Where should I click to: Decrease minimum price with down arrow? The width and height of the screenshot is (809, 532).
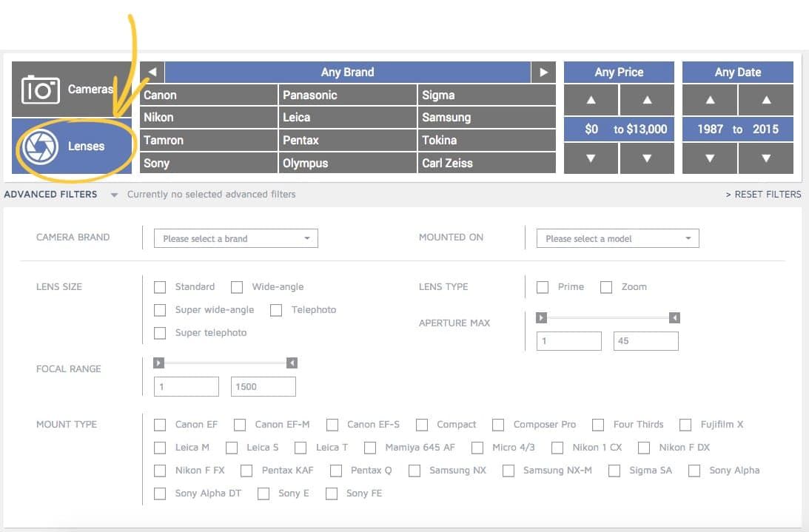point(591,158)
